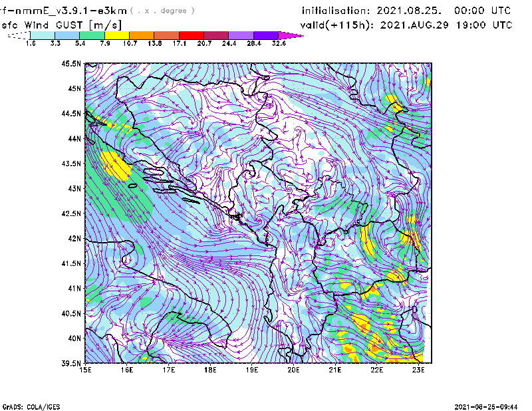
Task: Click the legend value 17.1
Action: (179, 43)
